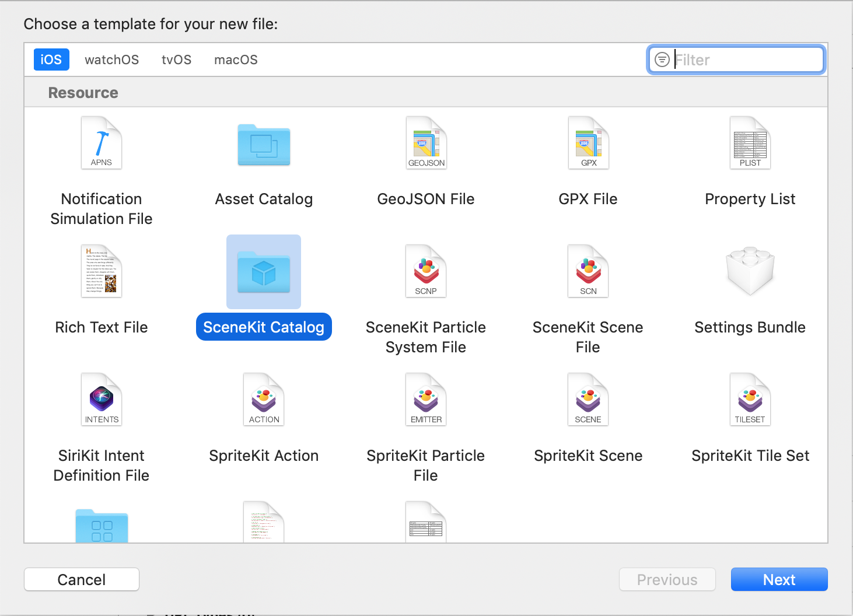Switch to the watchOS platform tab

111,60
